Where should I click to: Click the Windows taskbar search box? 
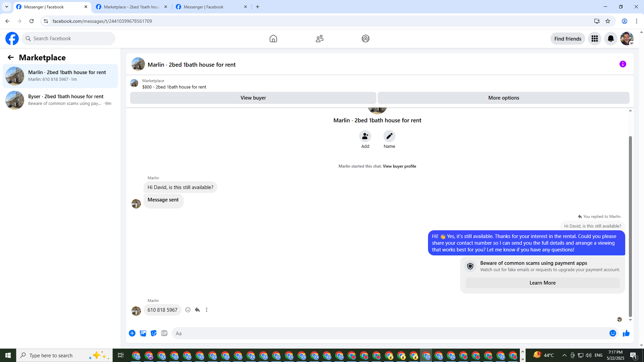64,355
